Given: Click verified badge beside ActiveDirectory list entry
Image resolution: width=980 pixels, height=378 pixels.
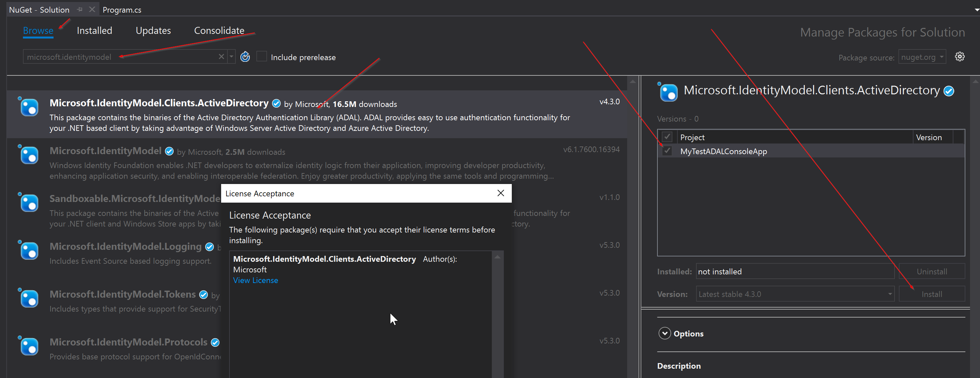Looking at the screenshot, I should pos(277,104).
